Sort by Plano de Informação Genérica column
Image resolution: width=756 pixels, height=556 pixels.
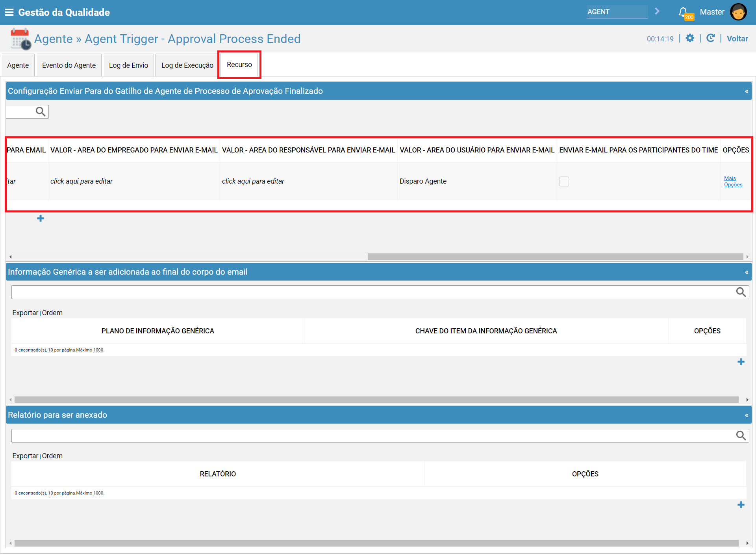157,331
